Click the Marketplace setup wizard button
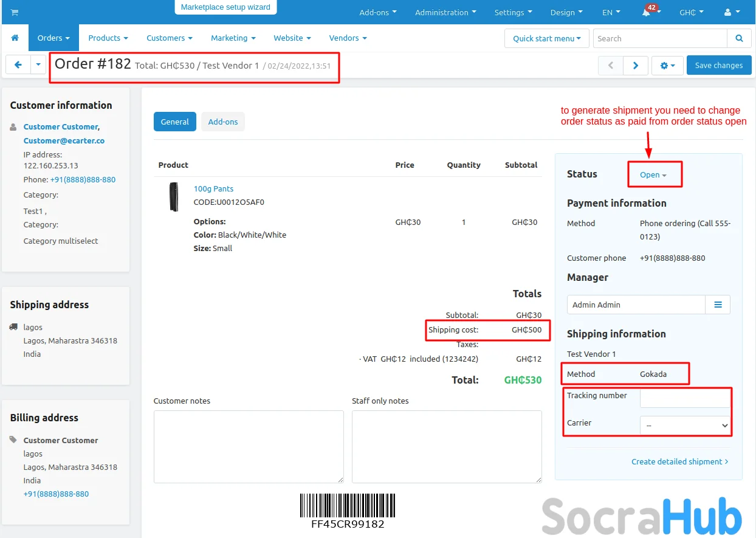This screenshot has height=538, width=756. point(225,7)
